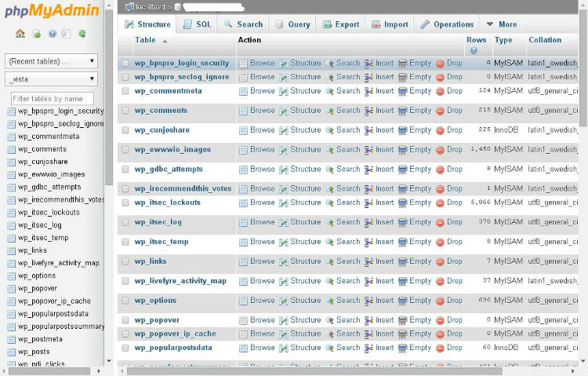Click the Drop icon for wp_itsec_lockouts row
Viewport: 588px width, 376px height.
click(441, 203)
